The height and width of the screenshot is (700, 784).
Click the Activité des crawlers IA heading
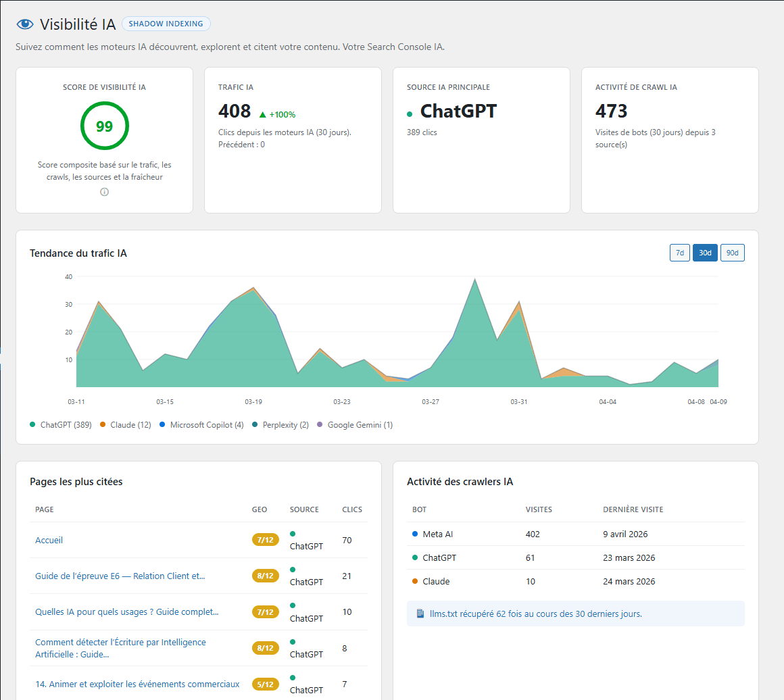click(x=460, y=482)
